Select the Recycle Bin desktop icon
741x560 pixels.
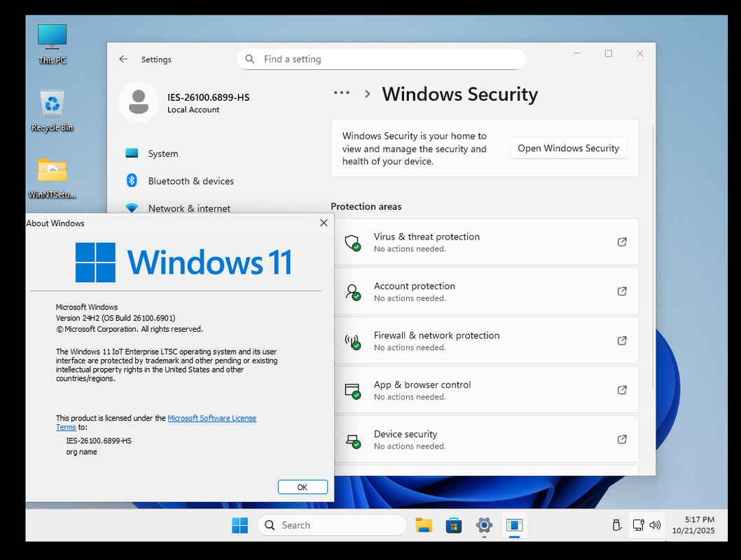pyautogui.click(x=52, y=111)
